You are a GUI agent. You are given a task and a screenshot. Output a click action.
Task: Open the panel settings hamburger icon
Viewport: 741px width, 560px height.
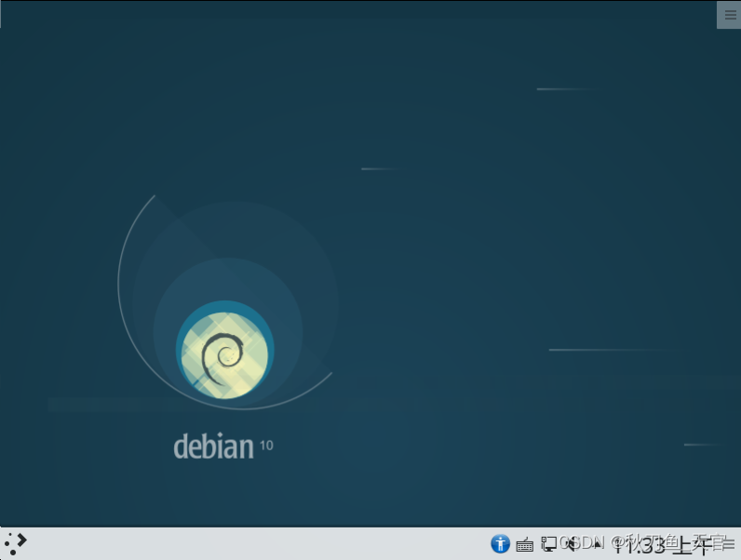728,544
